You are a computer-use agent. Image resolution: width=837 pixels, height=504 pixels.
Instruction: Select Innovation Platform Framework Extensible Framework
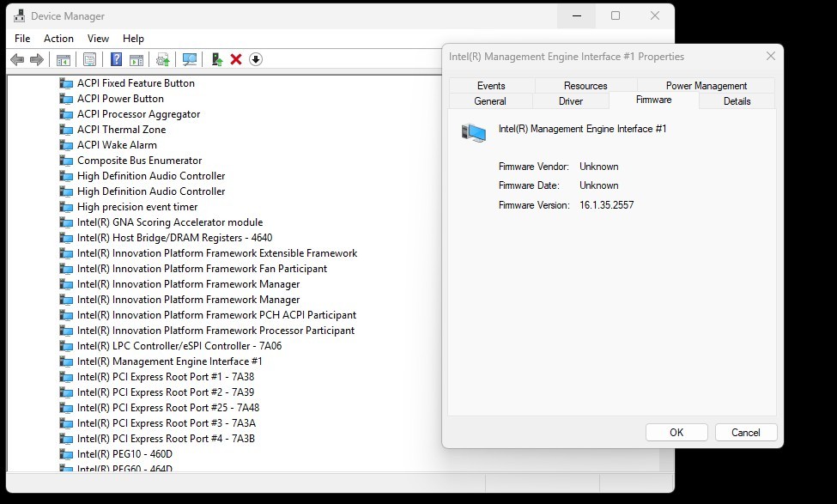point(217,253)
